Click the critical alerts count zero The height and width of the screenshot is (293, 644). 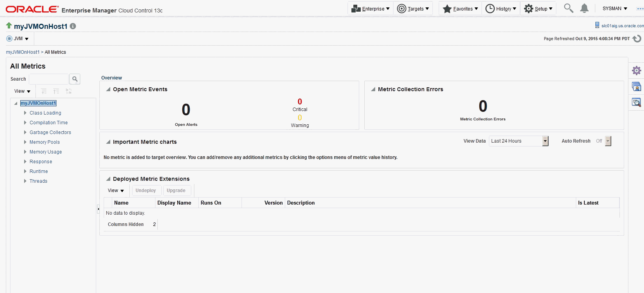click(x=300, y=102)
